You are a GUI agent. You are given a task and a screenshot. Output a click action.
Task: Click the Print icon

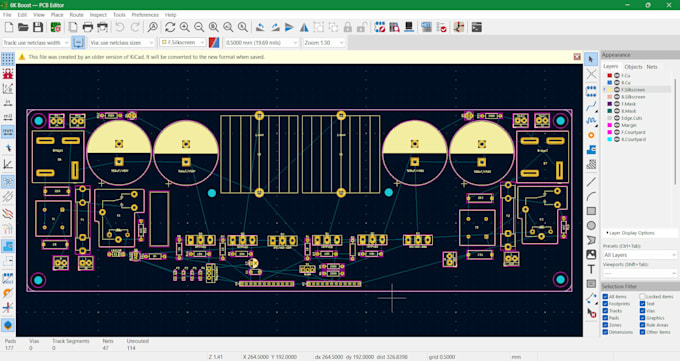click(x=88, y=27)
